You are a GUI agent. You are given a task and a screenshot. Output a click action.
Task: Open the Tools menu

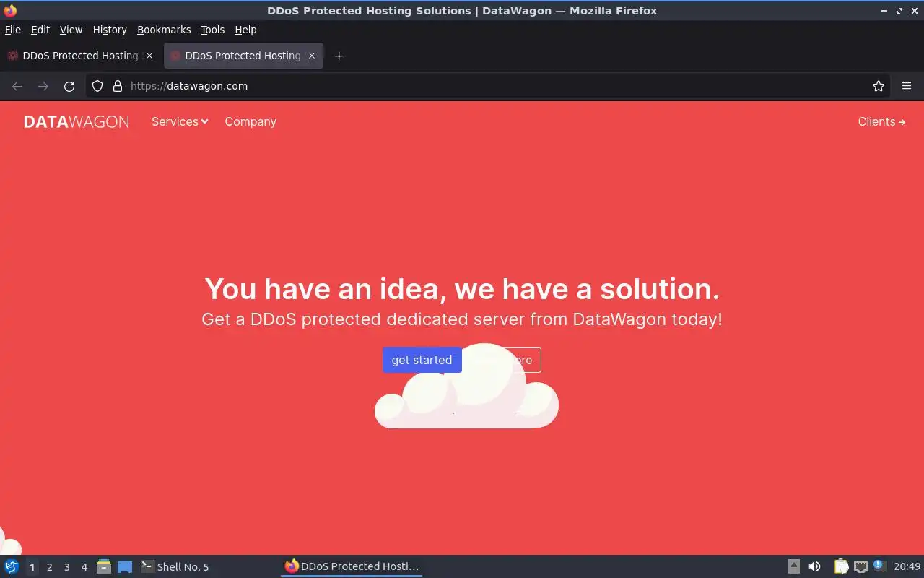(x=213, y=30)
